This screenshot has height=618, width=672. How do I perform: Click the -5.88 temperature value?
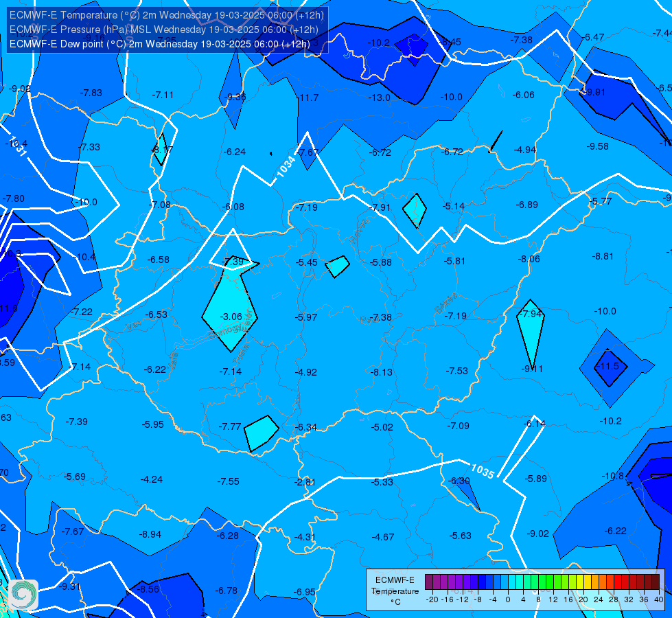point(380,262)
